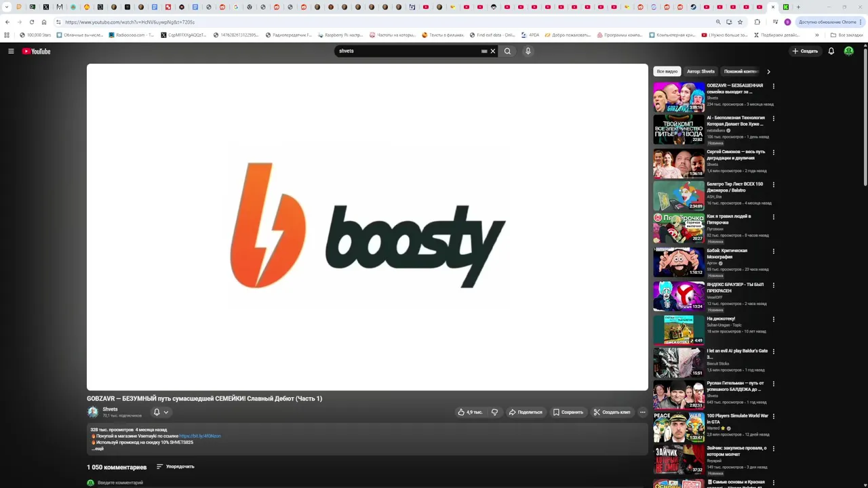Screen dimensions: 868x488
Task: Open 100 Players Simulate World War title
Action: click(737, 419)
